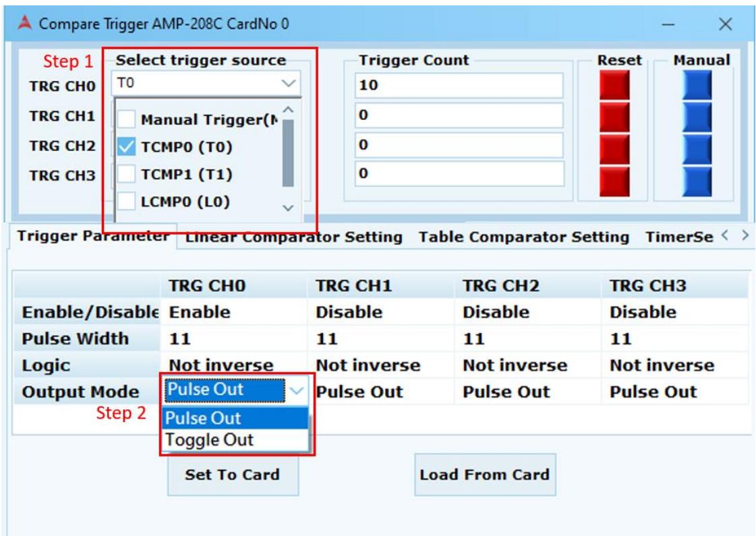The height and width of the screenshot is (536, 756).
Task: Tick the LCMP0 (L0) checkbox
Action: click(126, 202)
